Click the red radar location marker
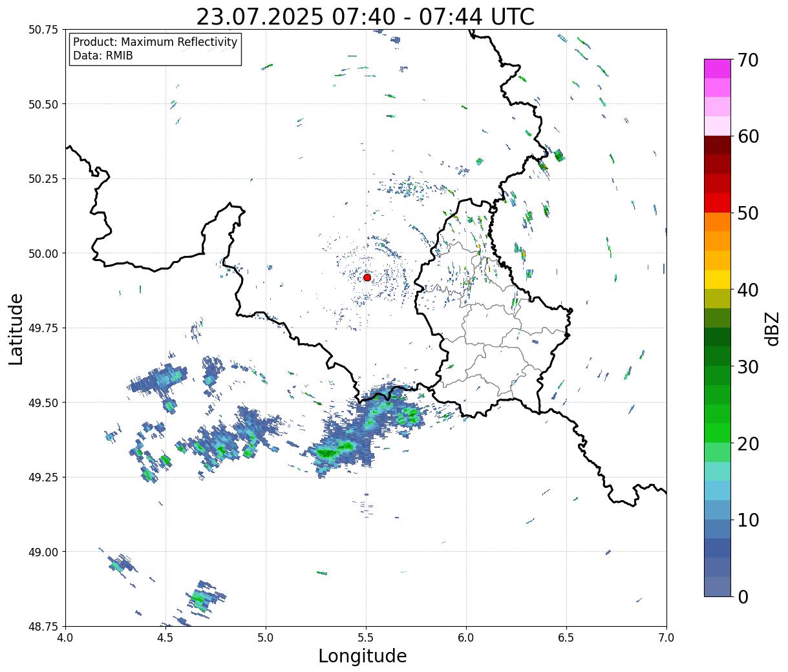788x672 pixels. 367,277
